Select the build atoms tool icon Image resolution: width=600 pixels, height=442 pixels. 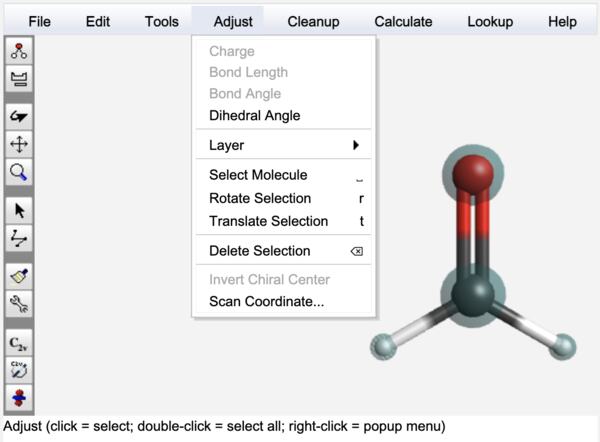(x=19, y=51)
